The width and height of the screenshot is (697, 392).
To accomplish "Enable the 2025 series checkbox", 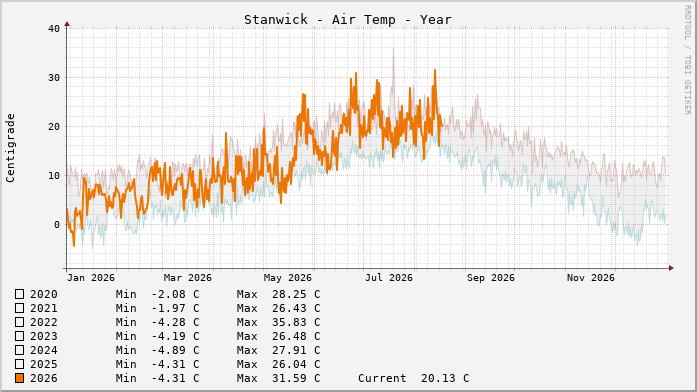I will (20, 364).
